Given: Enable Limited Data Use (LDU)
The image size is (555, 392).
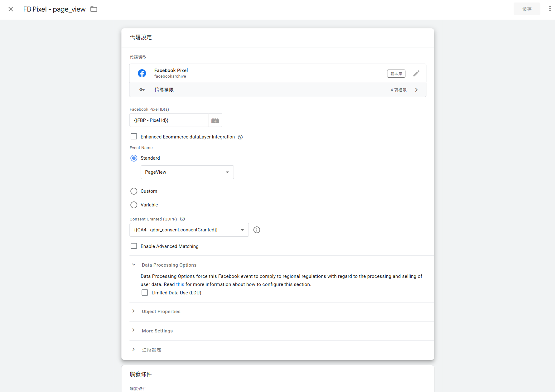Looking at the screenshot, I should (145, 293).
